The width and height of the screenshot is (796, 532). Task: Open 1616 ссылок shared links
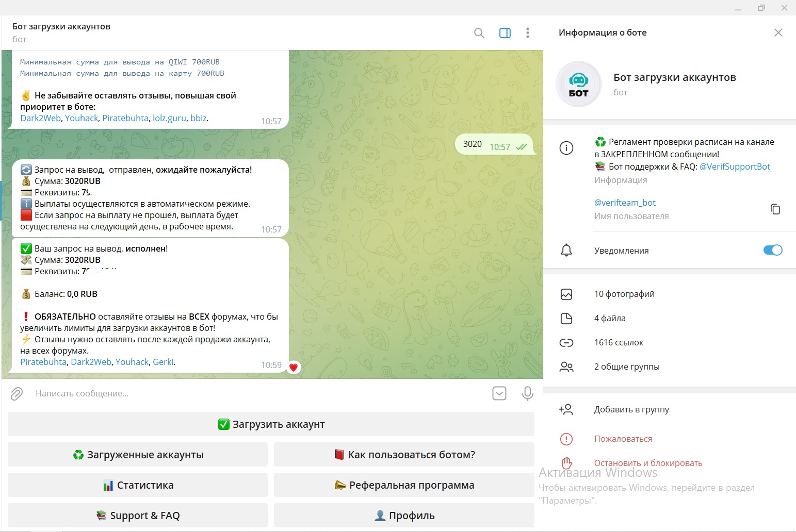click(x=618, y=342)
